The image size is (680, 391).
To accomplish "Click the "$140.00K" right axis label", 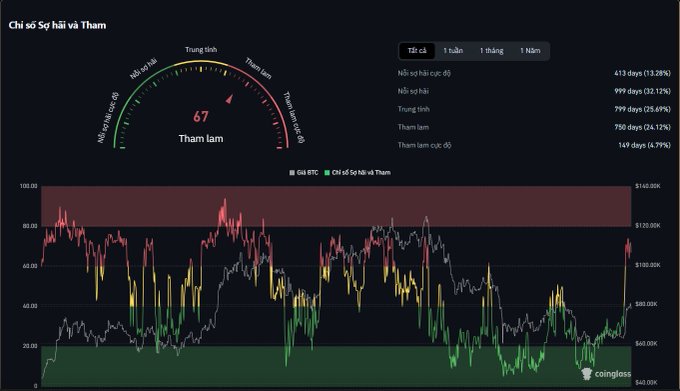I will click(x=647, y=186).
